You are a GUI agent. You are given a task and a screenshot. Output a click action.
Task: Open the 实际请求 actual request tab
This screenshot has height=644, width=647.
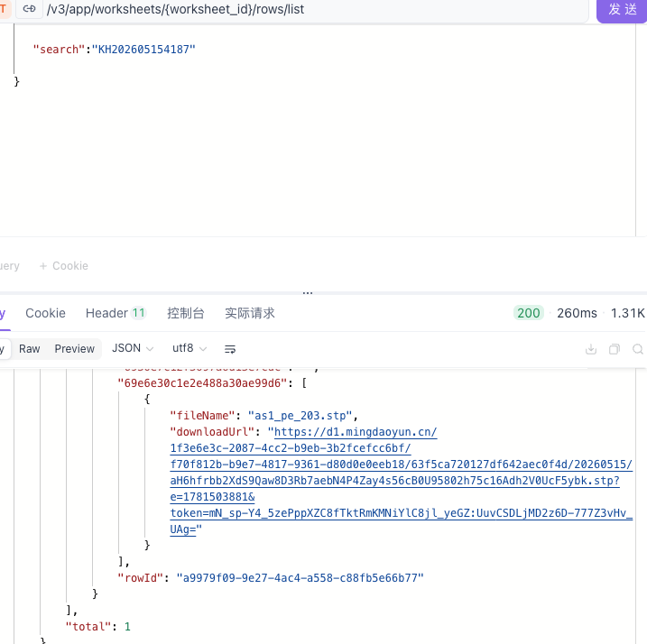click(250, 313)
